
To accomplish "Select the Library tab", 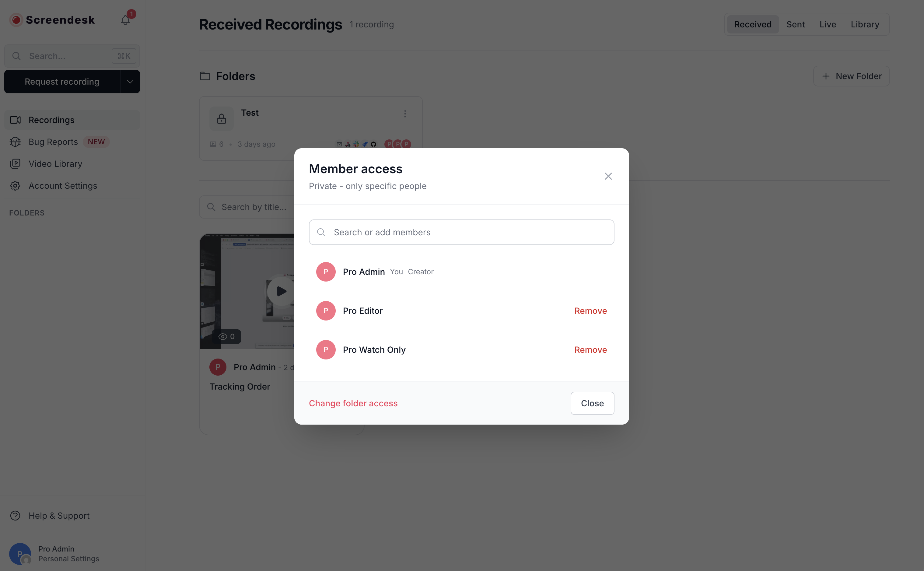I will (x=865, y=25).
